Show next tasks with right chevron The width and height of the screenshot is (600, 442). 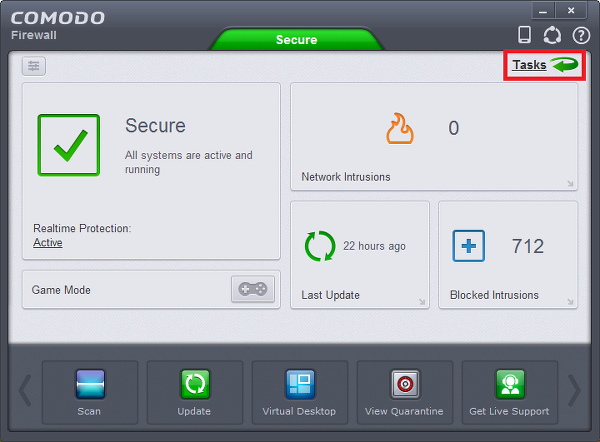(574, 391)
